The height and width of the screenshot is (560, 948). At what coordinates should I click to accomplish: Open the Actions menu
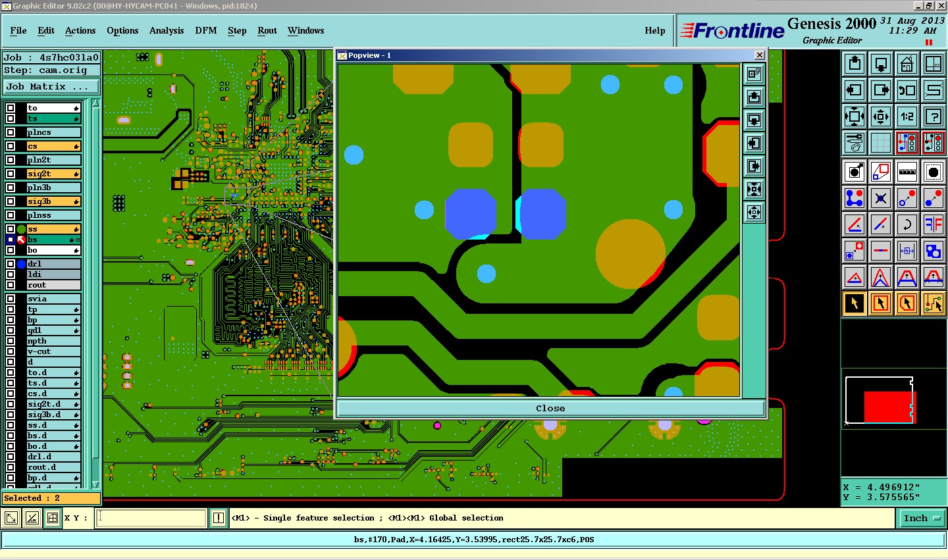coord(80,30)
